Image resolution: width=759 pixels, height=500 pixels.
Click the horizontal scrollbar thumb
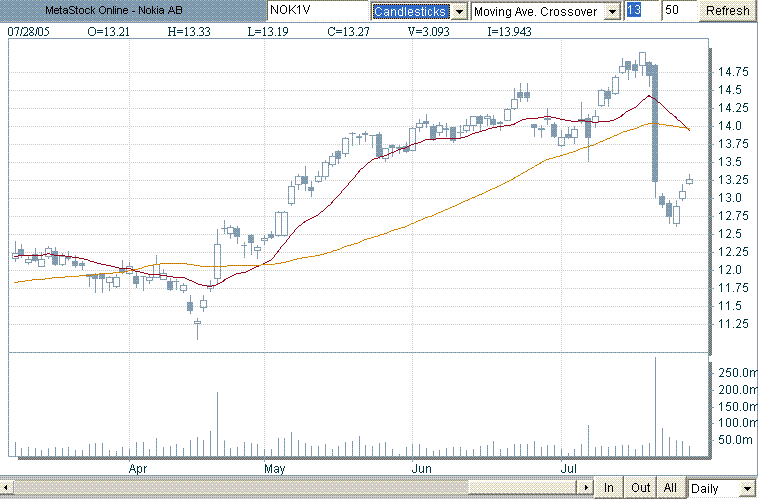[x=523, y=487]
